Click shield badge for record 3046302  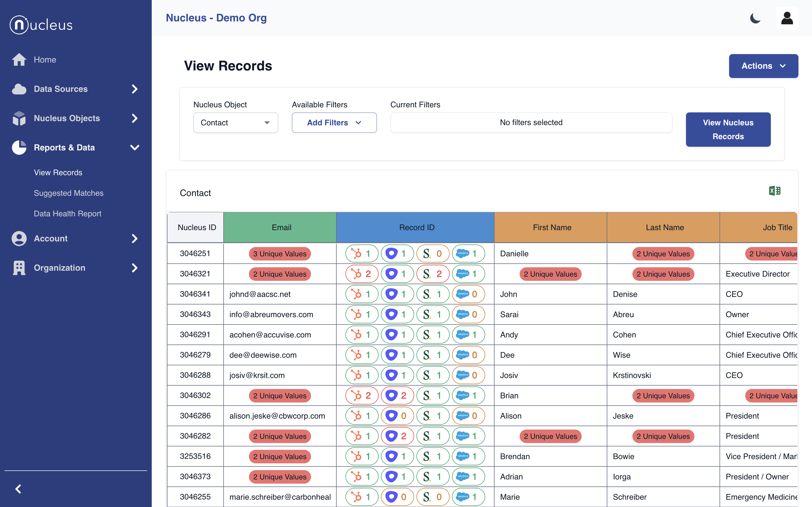[x=397, y=396]
